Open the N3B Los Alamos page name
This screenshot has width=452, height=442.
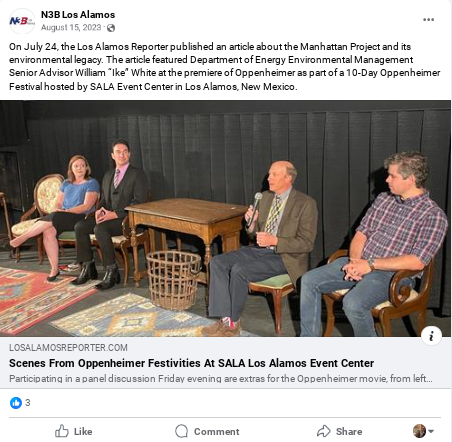tap(78, 15)
